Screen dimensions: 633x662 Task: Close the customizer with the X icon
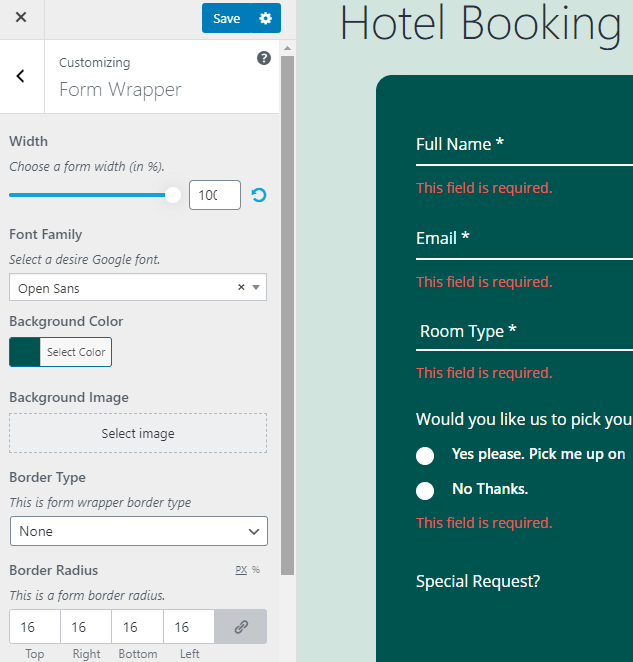pos(21,17)
